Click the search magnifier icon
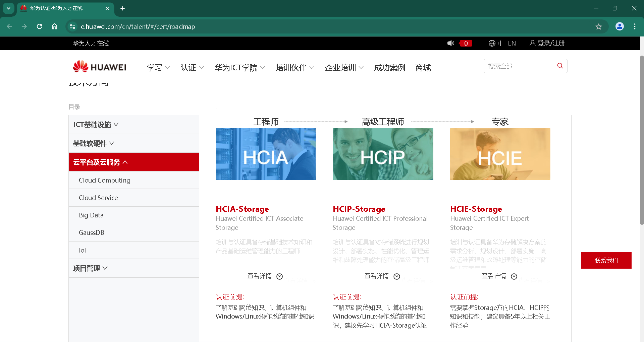This screenshot has height=342, width=644. click(x=560, y=66)
